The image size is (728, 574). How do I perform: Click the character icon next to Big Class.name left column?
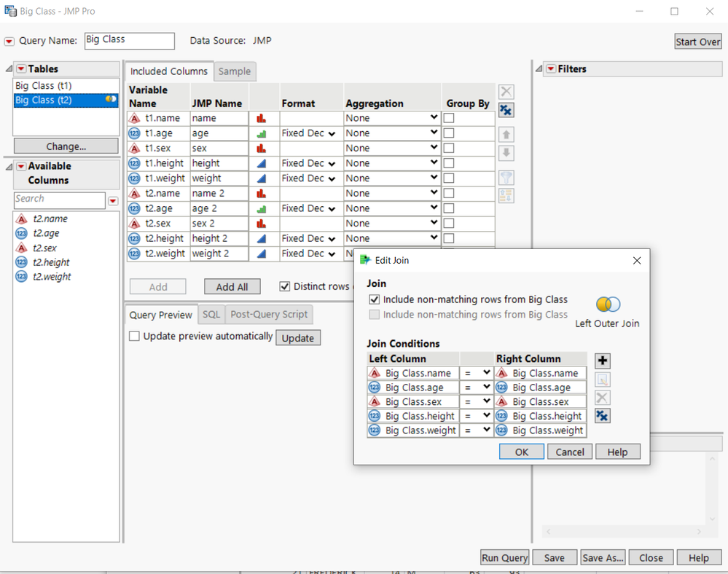375,373
